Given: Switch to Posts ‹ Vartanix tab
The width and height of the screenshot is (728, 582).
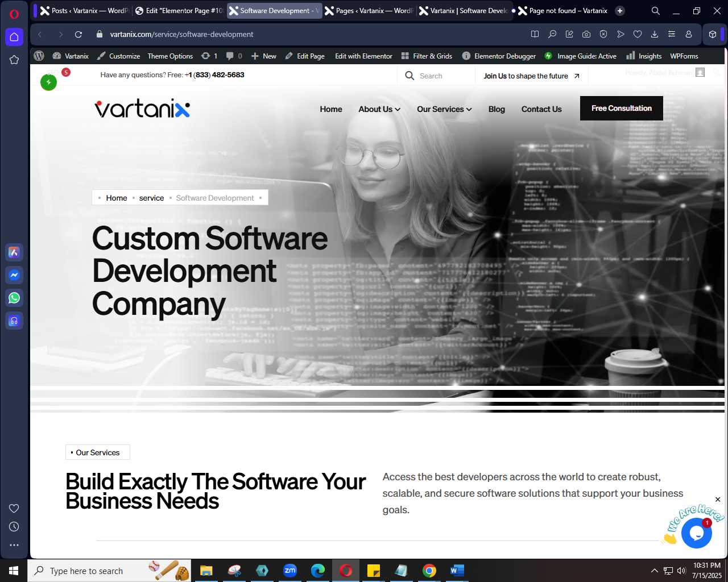Looking at the screenshot, I should click(x=84, y=11).
